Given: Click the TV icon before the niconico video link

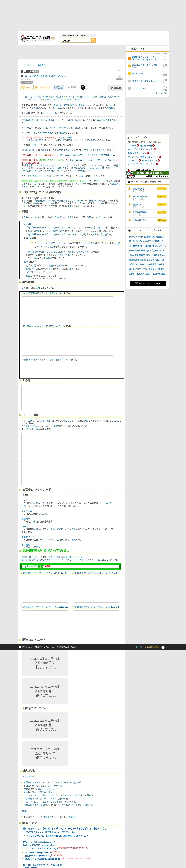Looking at the screenshot, I should point(22,76).
